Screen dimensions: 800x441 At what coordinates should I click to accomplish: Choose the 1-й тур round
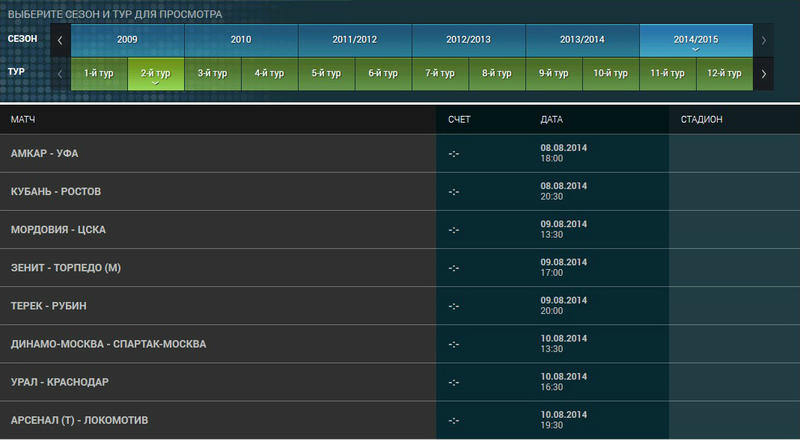[x=99, y=74]
